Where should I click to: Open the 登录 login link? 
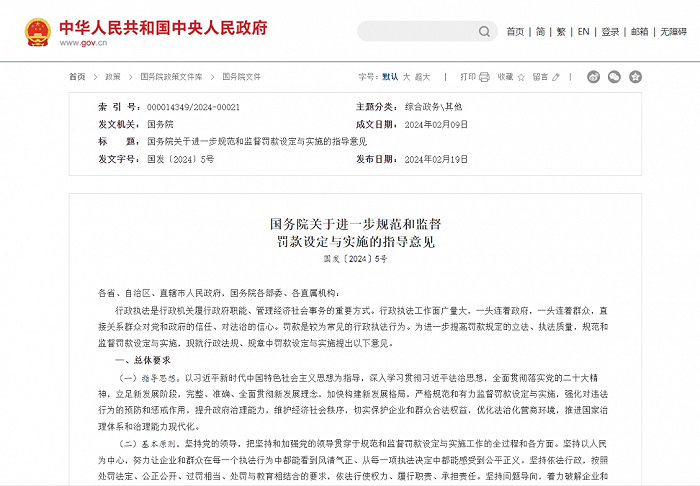610,32
